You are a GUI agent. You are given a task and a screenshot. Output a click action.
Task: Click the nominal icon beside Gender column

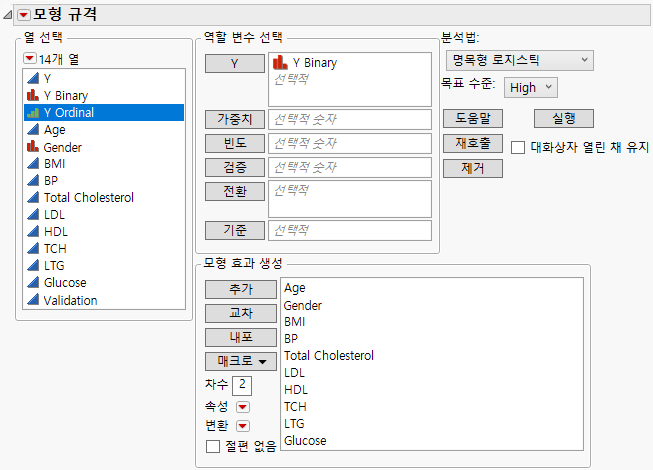tap(33, 147)
